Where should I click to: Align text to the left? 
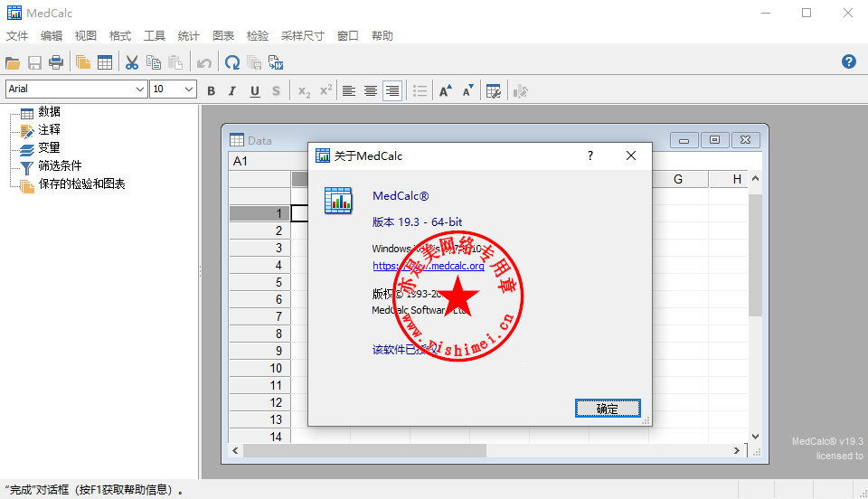click(x=349, y=91)
